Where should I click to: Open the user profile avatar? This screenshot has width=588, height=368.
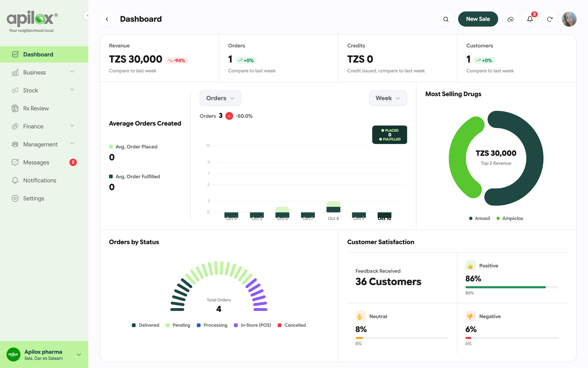pos(569,19)
